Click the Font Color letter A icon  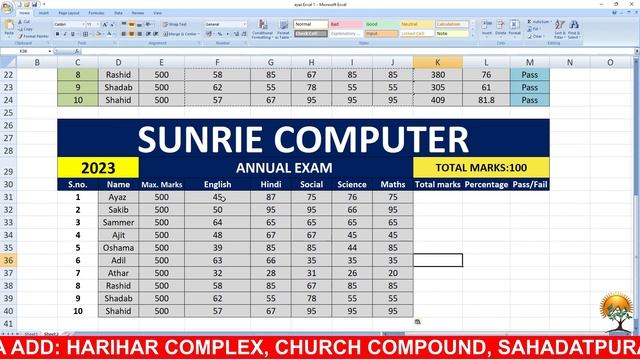[109, 34]
